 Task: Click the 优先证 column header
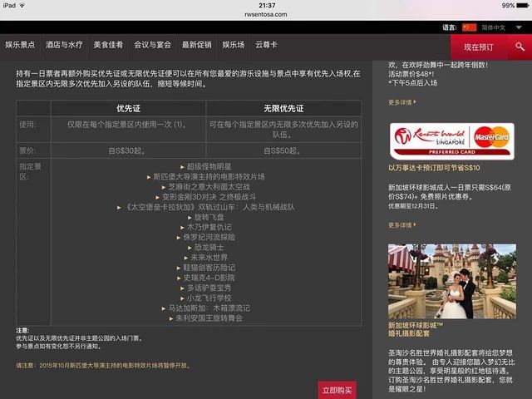tap(128, 109)
